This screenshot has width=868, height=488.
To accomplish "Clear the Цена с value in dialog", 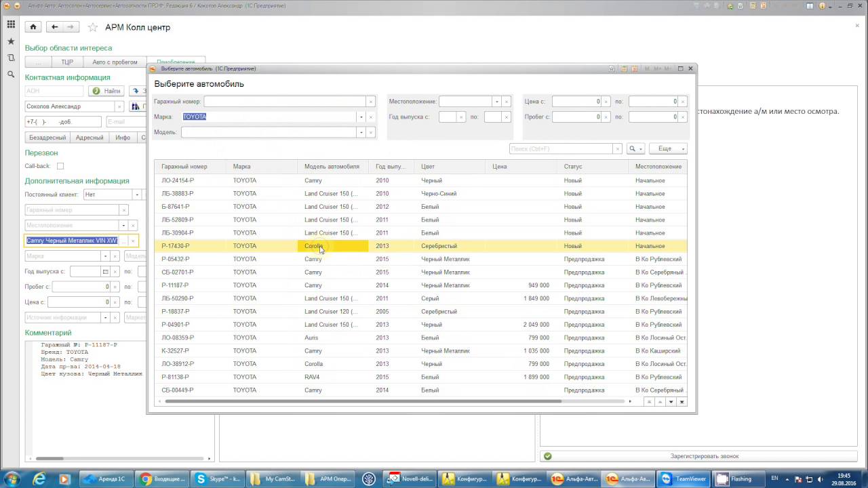I will click(606, 102).
